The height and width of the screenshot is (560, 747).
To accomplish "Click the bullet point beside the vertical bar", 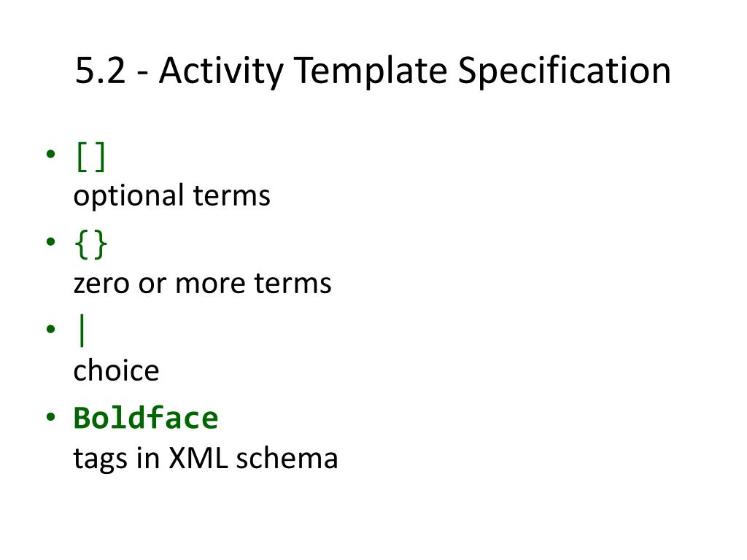I will [x=51, y=329].
